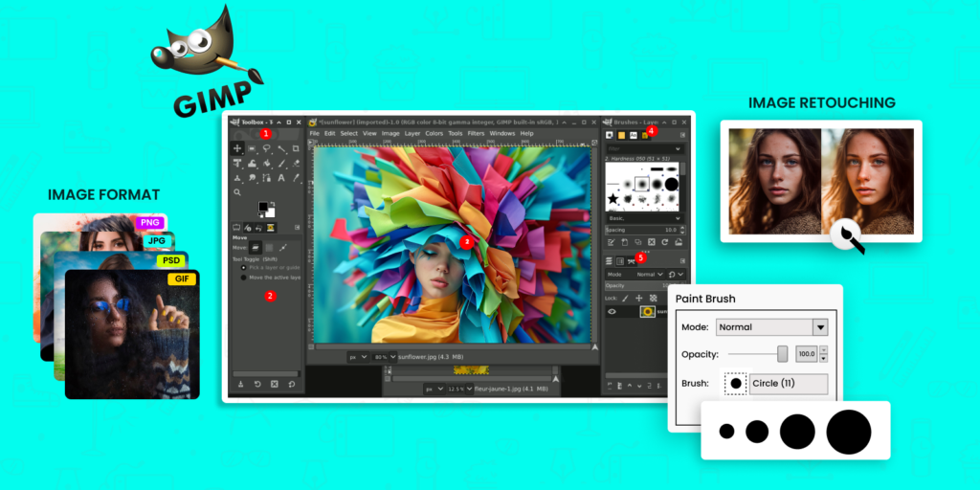This screenshot has height=490, width=980.
Task: Click Lock pixels brush icon in Layers
Action: tap(625, 299)
